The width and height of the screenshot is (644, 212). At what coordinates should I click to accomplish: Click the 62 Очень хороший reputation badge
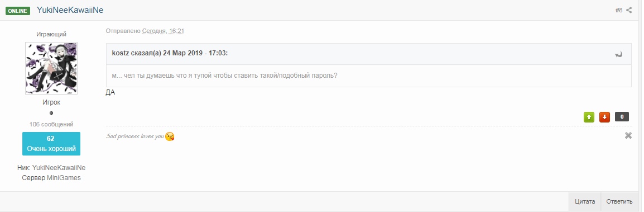coord(51,144)
